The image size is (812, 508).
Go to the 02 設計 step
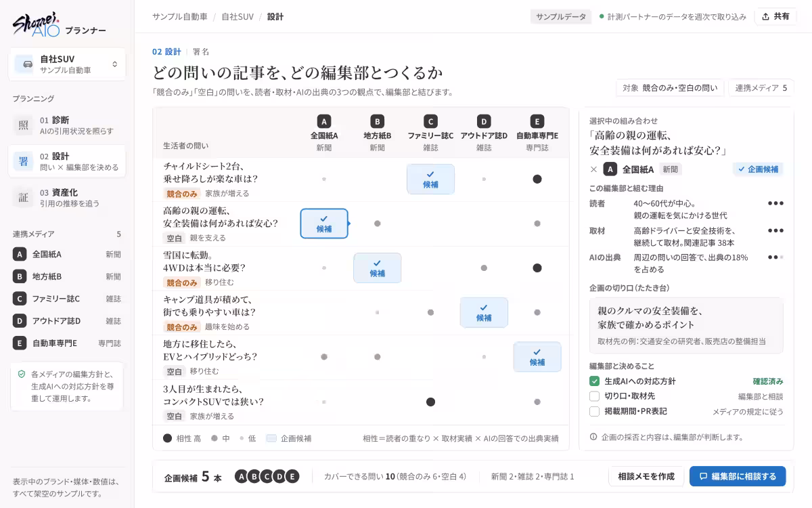click(x=67, y=161)
